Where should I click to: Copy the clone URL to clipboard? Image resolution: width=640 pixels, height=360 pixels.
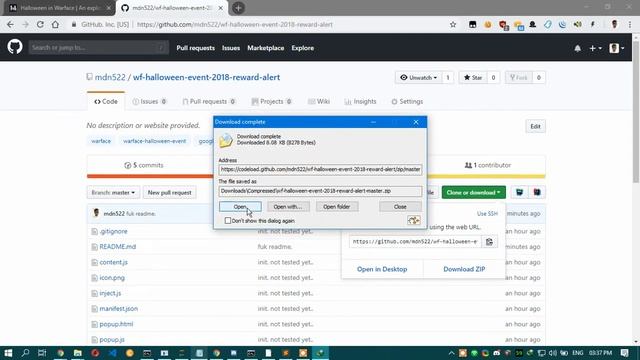pyautogui.click(x=489, y=242)
